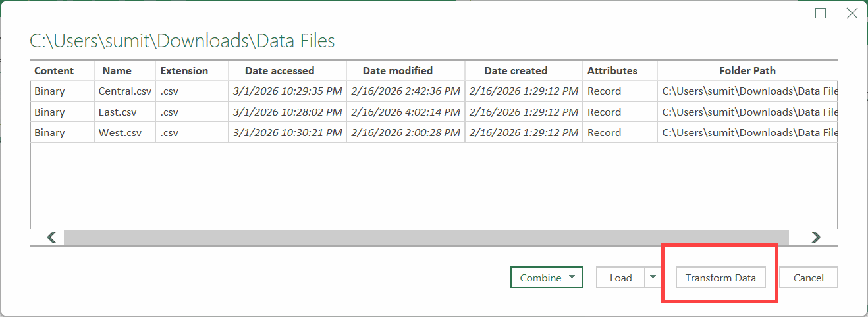Click Record in the West.csv row

pos(620,132)
